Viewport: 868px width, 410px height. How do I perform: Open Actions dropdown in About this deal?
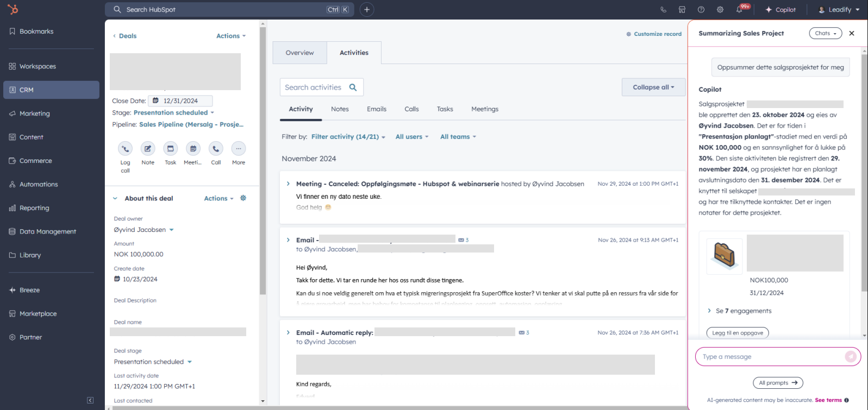(x=218, y=199)
